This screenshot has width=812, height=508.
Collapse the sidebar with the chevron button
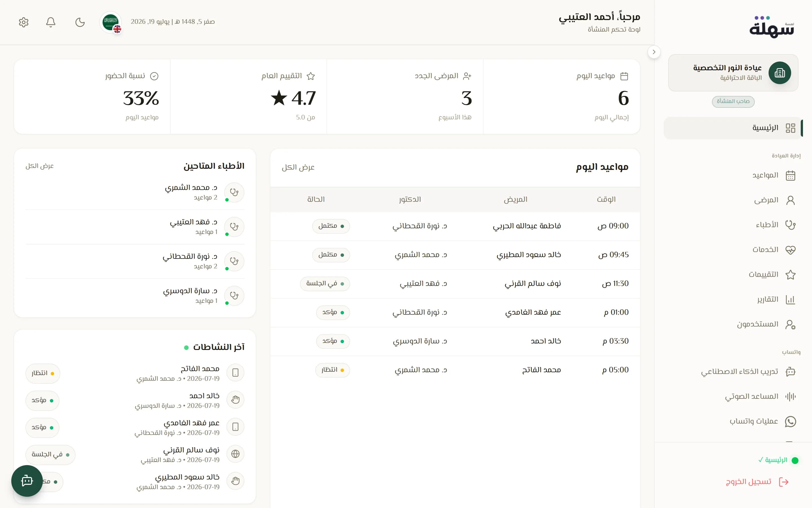point(654,52)
